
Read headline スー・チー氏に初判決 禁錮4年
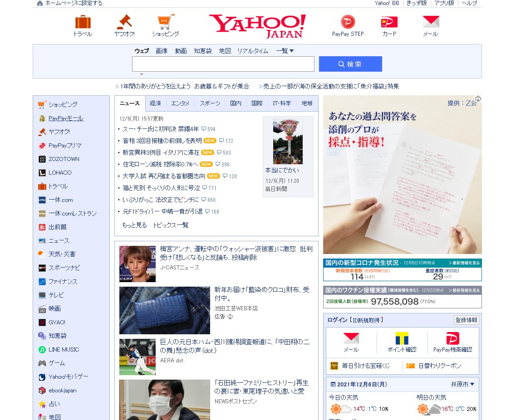(161, 129)
